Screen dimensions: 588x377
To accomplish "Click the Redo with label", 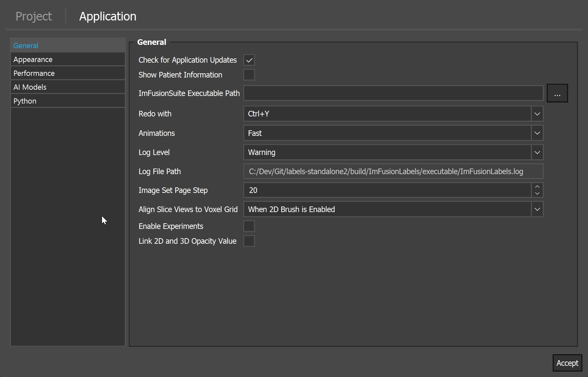I will tap(155, 114).
